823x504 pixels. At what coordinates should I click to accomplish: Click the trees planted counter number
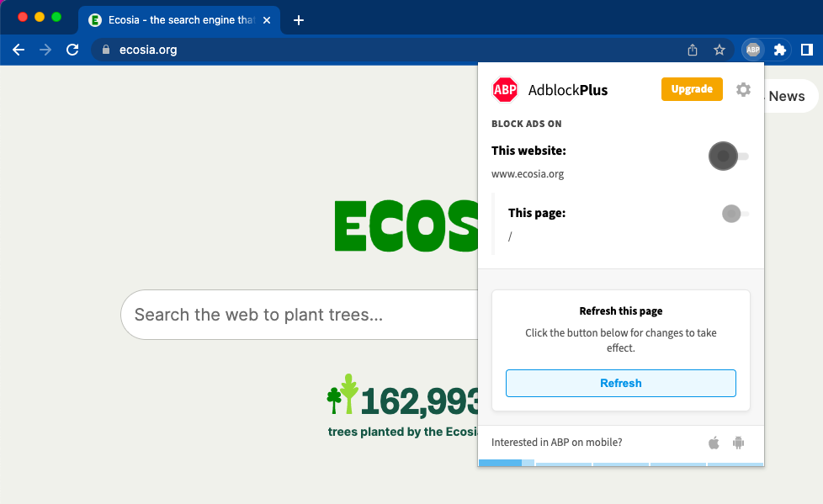419,401
